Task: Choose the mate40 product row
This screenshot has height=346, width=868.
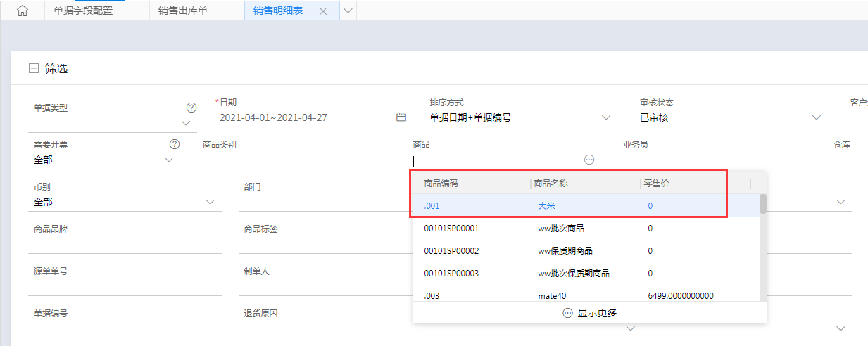Action: point(586,294)
